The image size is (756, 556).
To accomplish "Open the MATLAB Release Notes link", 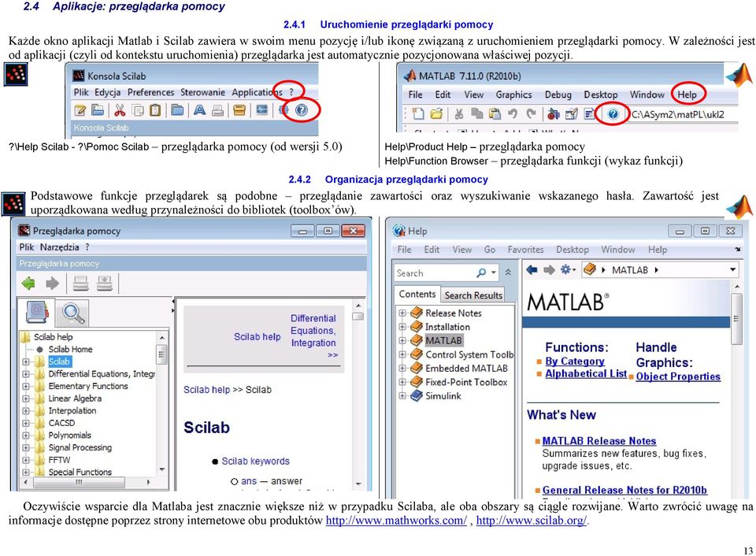I will (x=598, y=441).
